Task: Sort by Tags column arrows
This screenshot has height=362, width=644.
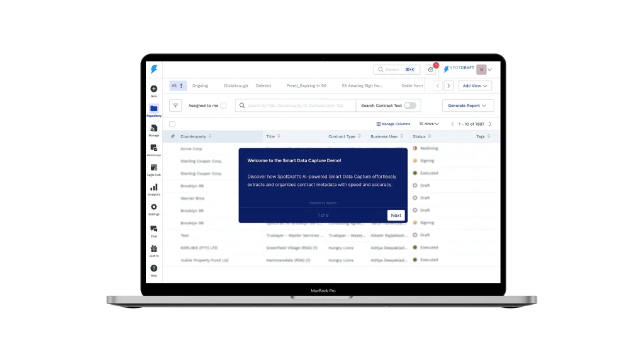Action: click(x=489, y=136)
